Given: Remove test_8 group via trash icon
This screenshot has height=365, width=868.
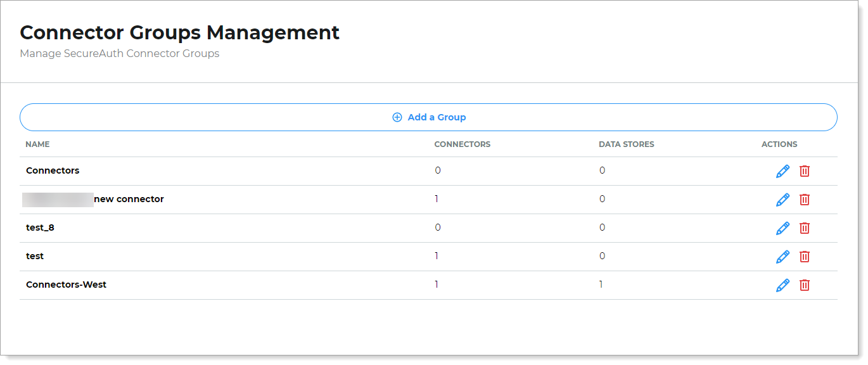Looking at the screenshot, I should (804, 228).
